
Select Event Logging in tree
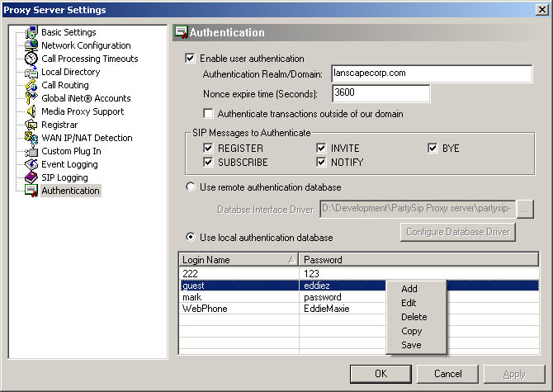(69, 164)
